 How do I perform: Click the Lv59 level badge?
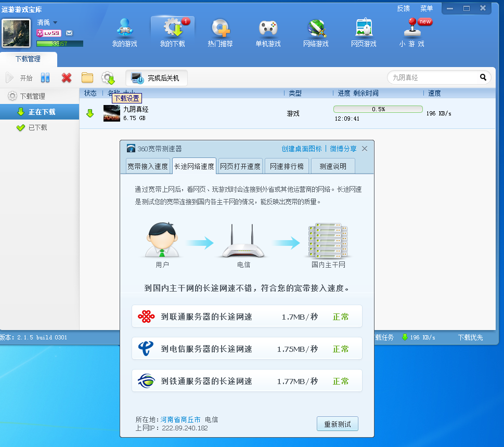48,33
